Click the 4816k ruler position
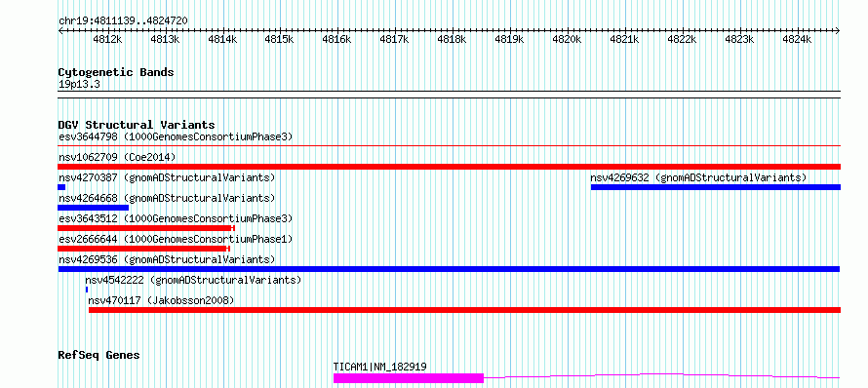The height and width of the screenshot is (388, 868). coord(336,39)
